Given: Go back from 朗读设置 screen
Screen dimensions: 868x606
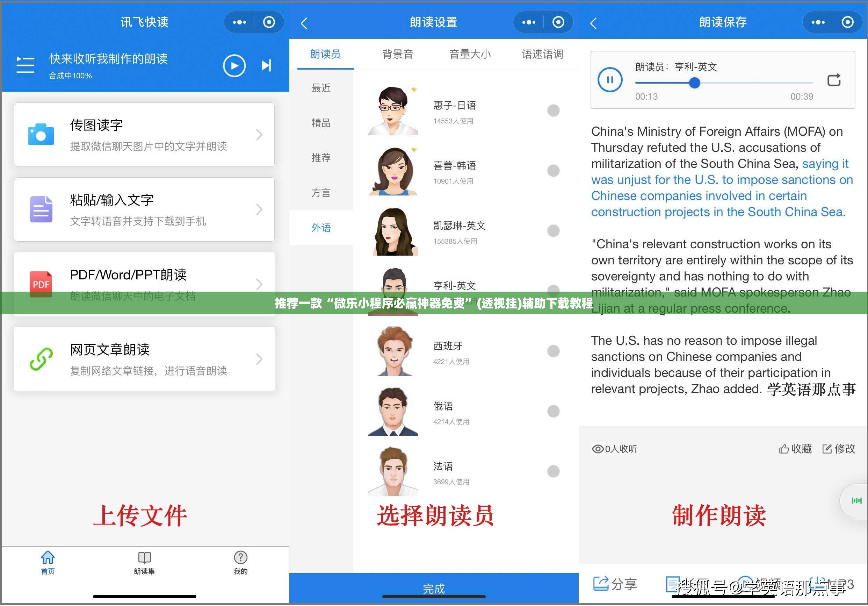Looking at the screenshot, I should 304,23.
